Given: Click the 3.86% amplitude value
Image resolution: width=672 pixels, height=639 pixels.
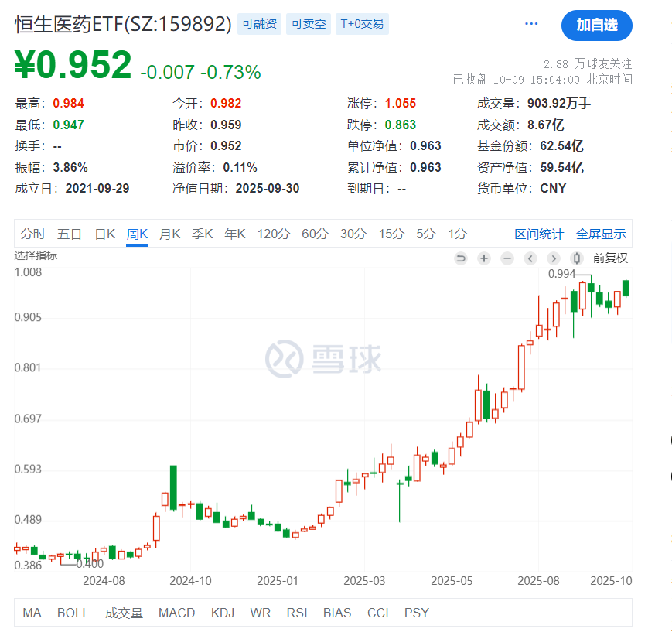Looking at the screenshot, I should (x=70, y=167).
